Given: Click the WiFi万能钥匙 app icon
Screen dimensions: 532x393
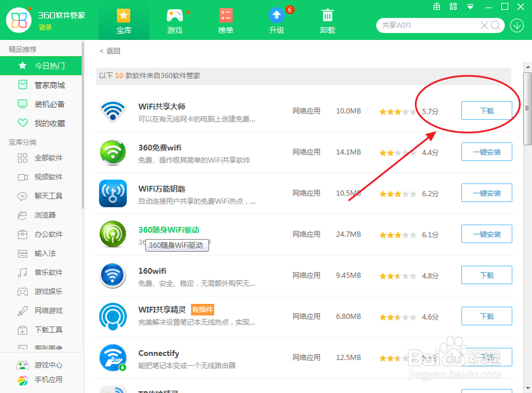Looking at the screenshot, I should [x=113, y=193].
